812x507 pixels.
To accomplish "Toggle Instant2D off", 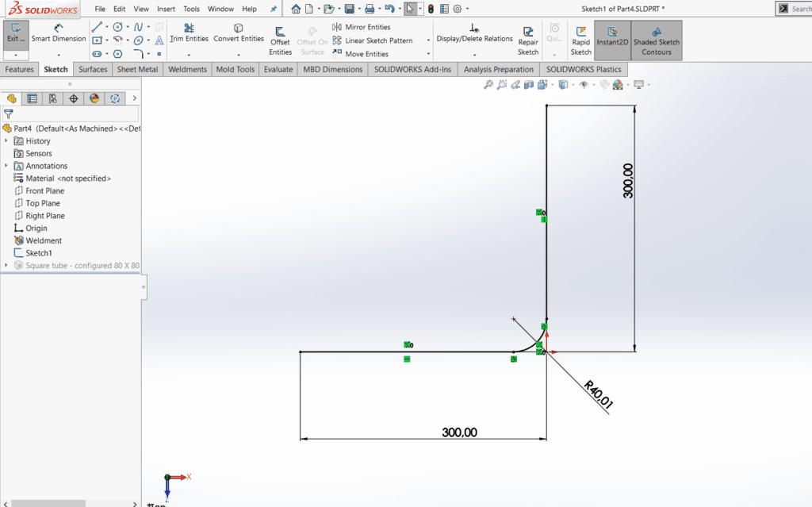I will coord(612,36).
